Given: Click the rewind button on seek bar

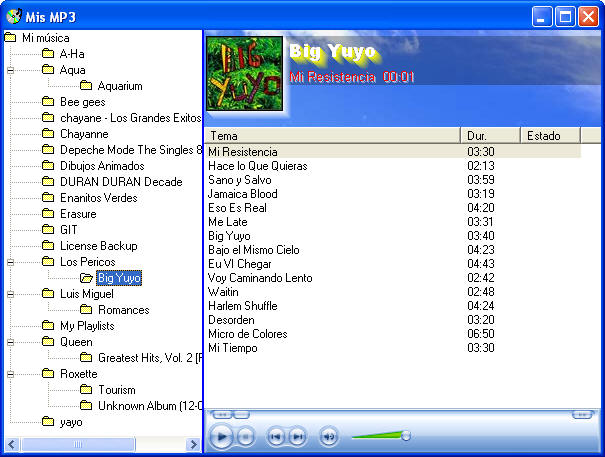Looking at the screenshot, I should point(222,415).
